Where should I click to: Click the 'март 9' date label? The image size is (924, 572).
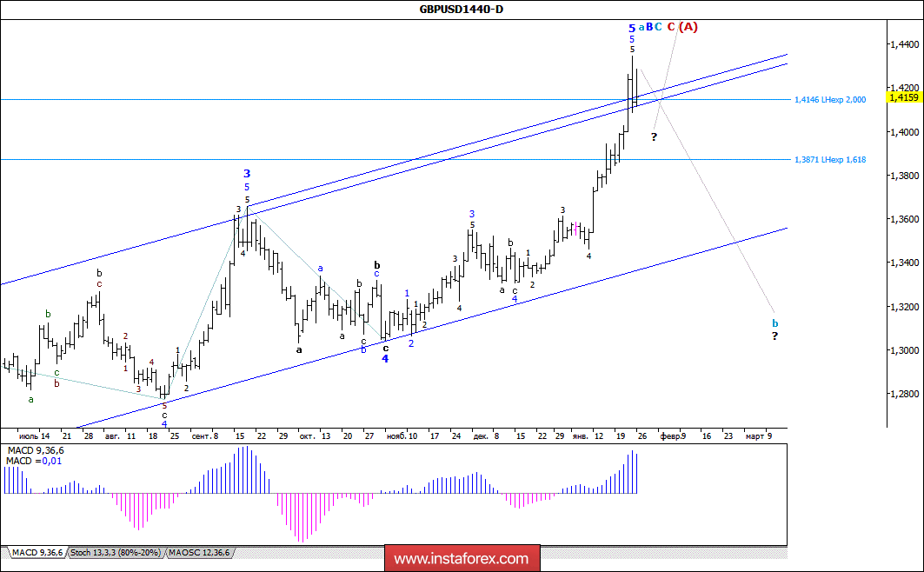(x=759, y=436)
